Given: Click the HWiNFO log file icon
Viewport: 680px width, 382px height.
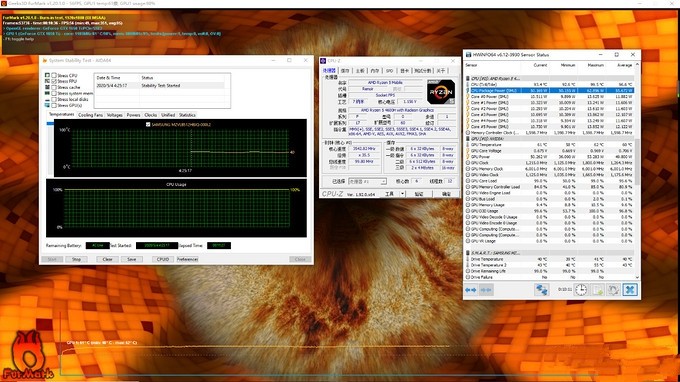Looking at the screenshot, I should click(x=598, y=290).
